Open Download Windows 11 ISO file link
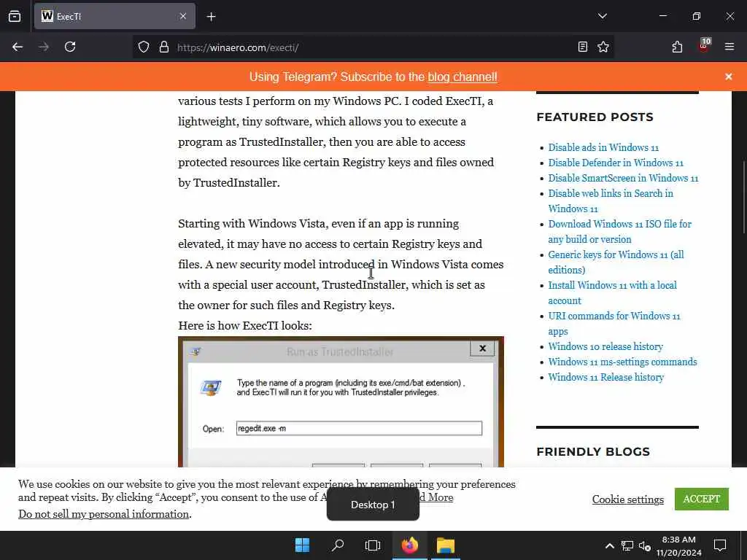747x560 pixels. [x=619, y=231]
